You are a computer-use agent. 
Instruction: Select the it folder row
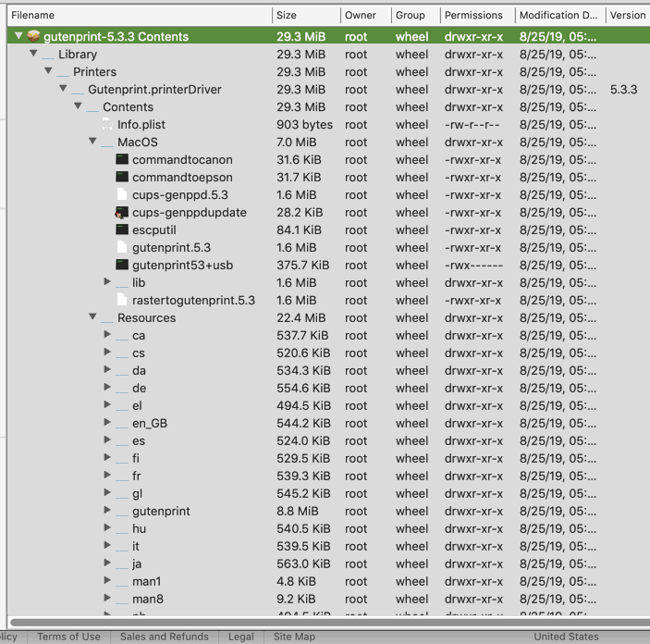[x=329, y=546]
